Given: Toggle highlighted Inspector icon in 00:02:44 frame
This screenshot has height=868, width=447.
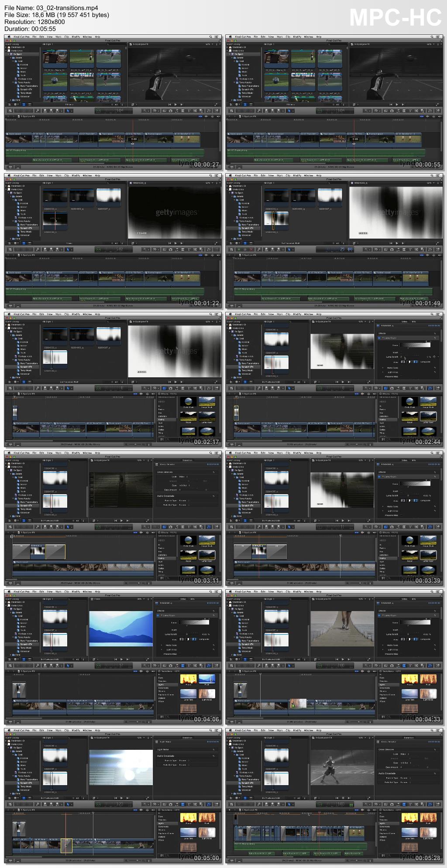Looking at the screenshot, I should [x=430, y=388].
